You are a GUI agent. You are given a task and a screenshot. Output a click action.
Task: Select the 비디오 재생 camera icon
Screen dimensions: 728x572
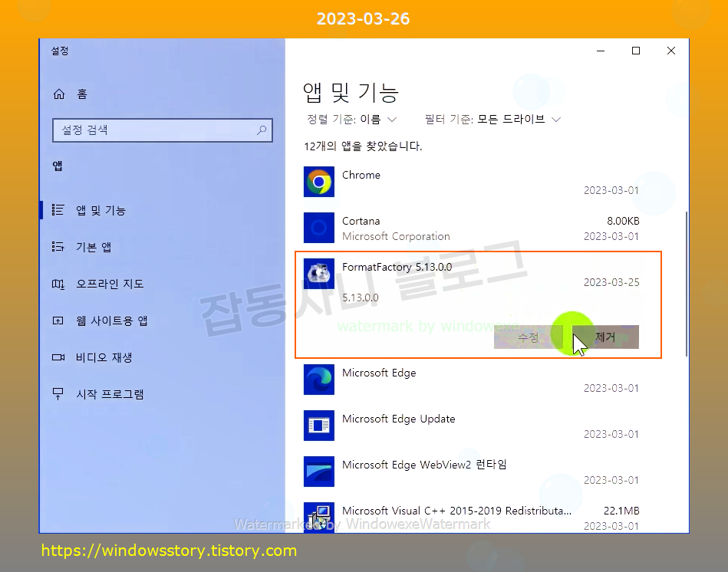pos(58,357)
